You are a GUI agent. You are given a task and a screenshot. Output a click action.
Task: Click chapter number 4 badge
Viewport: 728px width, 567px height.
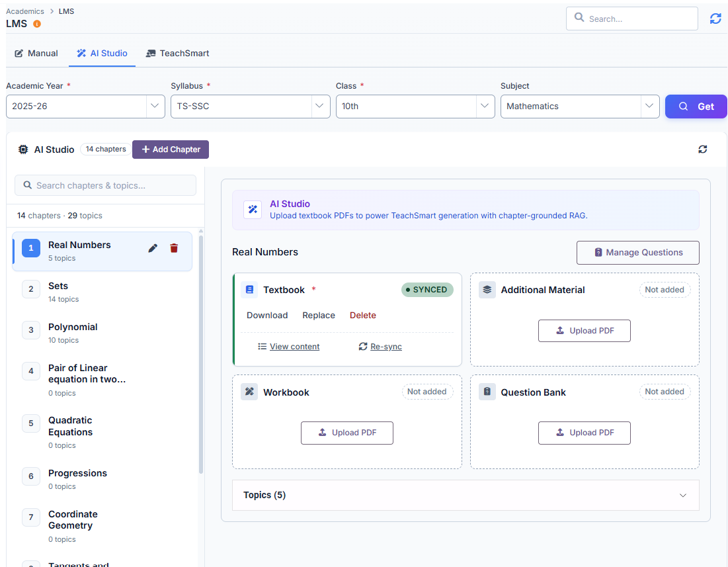(31, 371)
